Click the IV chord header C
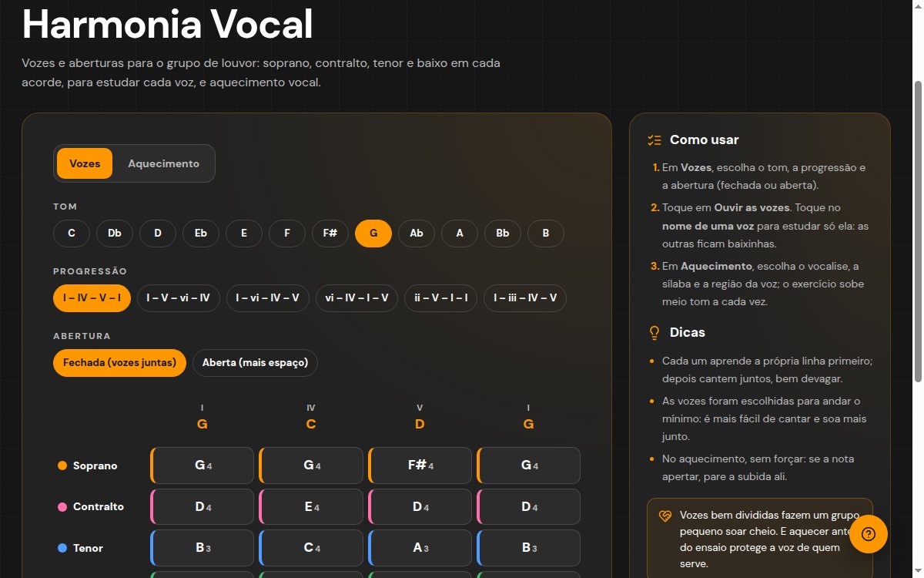Viewport: 924px width, 578px height. (311, 424)
